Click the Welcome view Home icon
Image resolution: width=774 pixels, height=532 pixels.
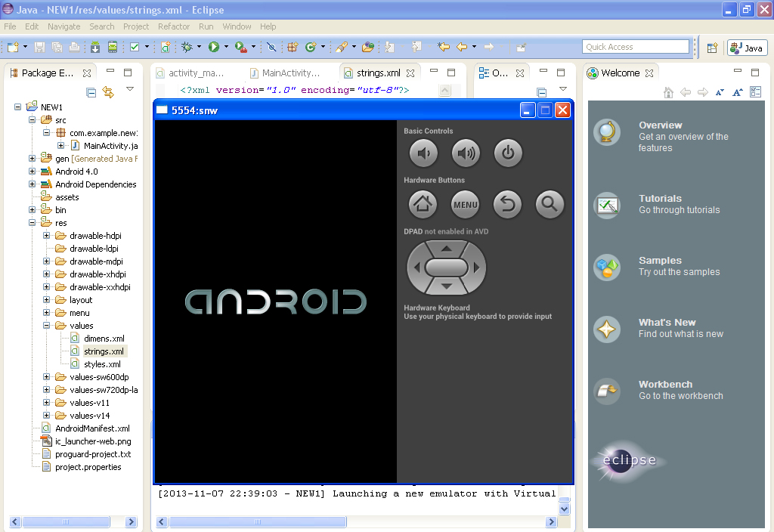(668, 92)
